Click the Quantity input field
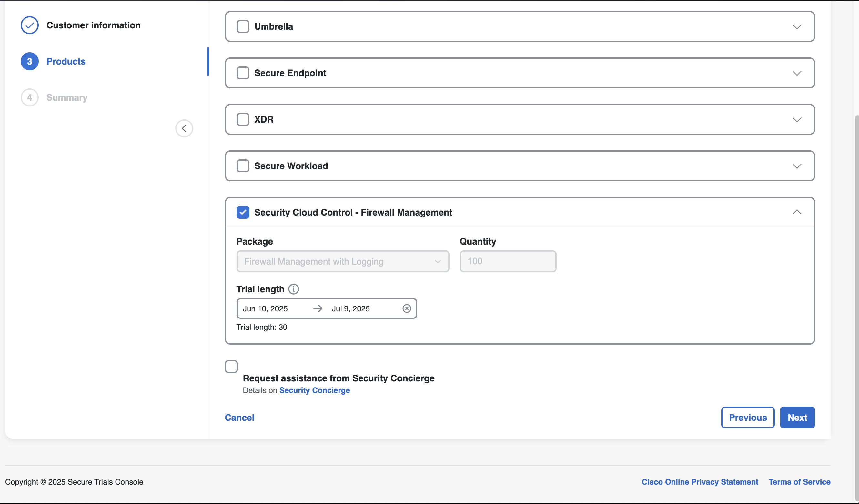Screen dimensions: 859x504 pyautogui.click(x=508, y=261)
